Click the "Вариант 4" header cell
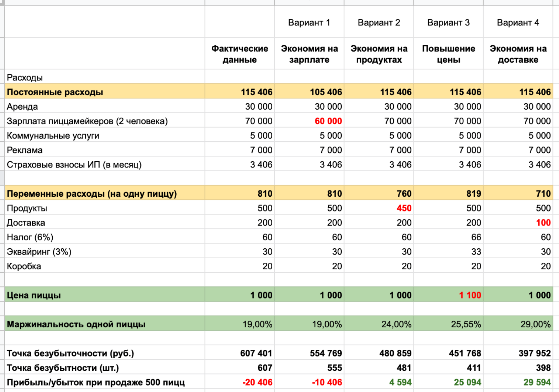Viewport: 559px width, 392px height. [x=518, y=23]
